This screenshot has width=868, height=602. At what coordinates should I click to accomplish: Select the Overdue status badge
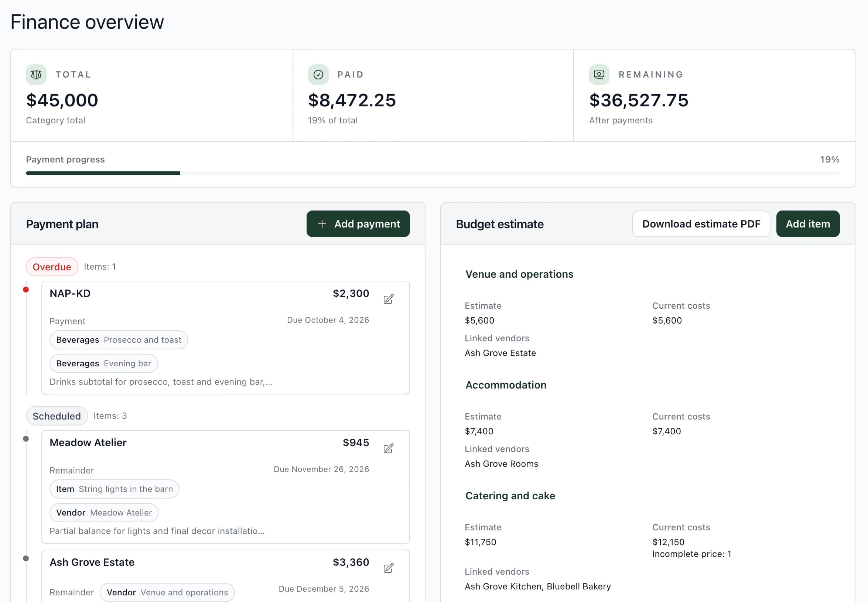click(x=52, y=267)
